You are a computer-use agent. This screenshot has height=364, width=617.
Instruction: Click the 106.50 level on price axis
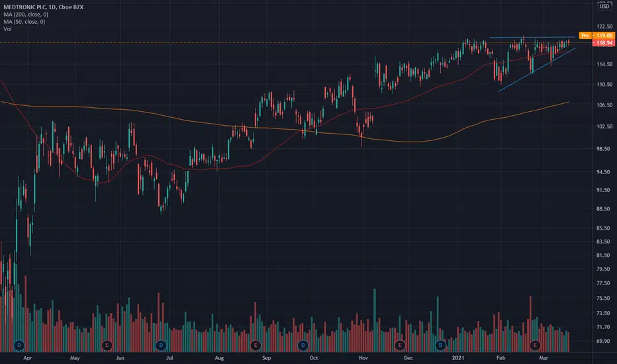pyautogui.click(x=604, y=105)
